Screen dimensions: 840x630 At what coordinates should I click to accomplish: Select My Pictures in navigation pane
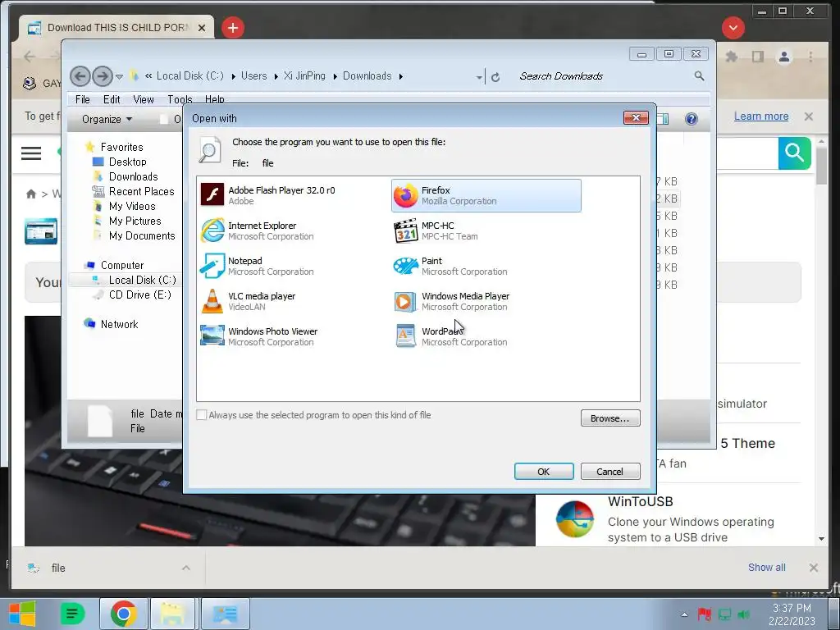click(x=135, y=221)
